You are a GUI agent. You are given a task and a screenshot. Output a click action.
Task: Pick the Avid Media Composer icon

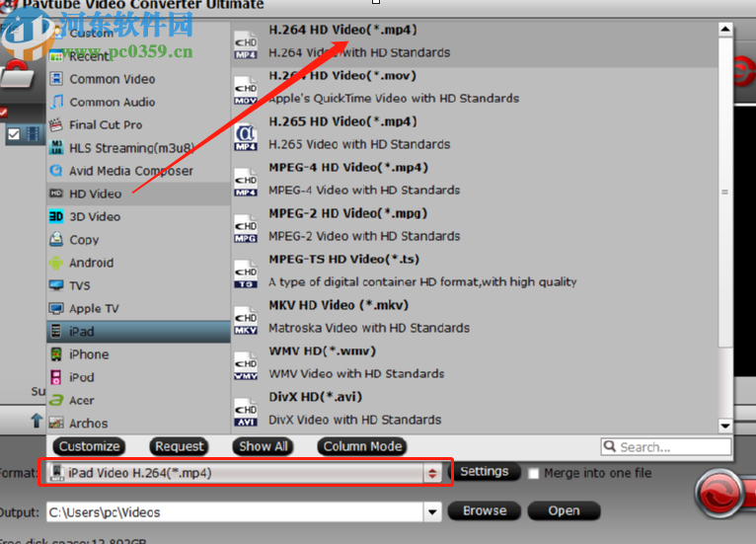point(56,171)
